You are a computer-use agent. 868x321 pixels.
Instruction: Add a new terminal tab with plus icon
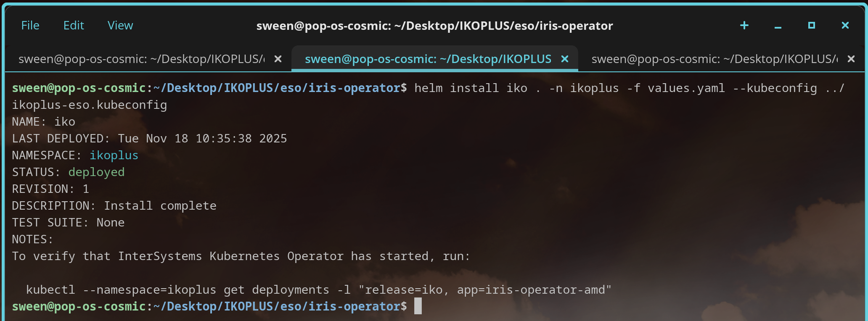pos(744,26)
